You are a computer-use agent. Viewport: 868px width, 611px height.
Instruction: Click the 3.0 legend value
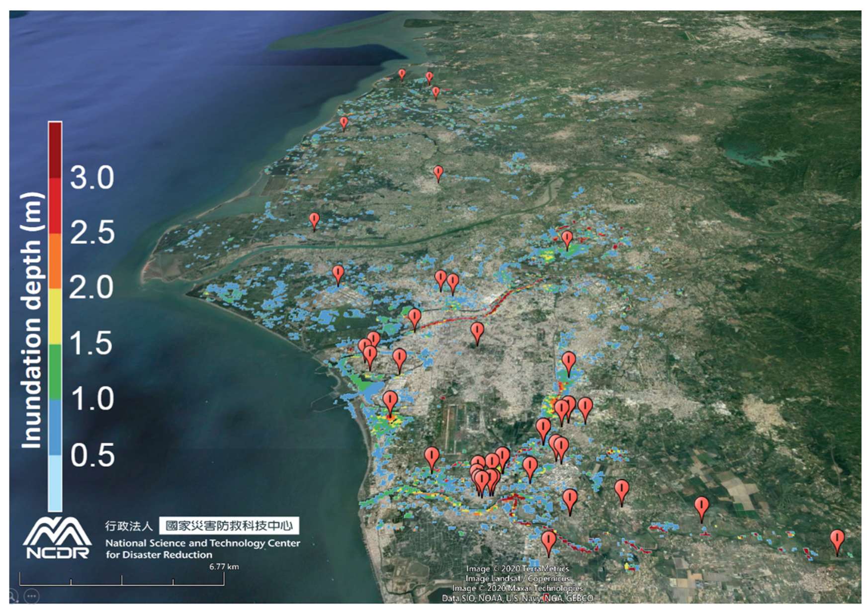92,177
